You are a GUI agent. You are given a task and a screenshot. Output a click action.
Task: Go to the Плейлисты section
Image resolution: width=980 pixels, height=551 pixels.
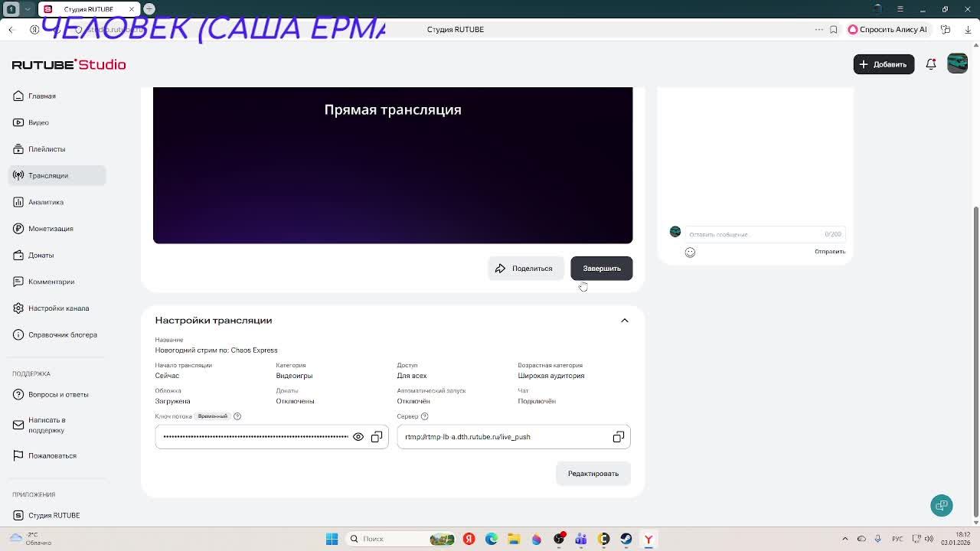[57, 149]
